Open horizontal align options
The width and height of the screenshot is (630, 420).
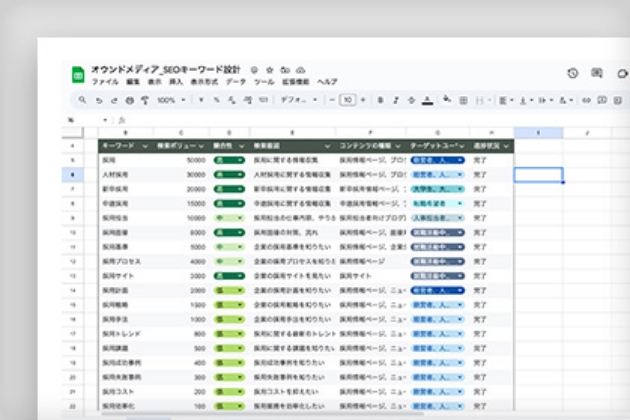tap(505, 100)
